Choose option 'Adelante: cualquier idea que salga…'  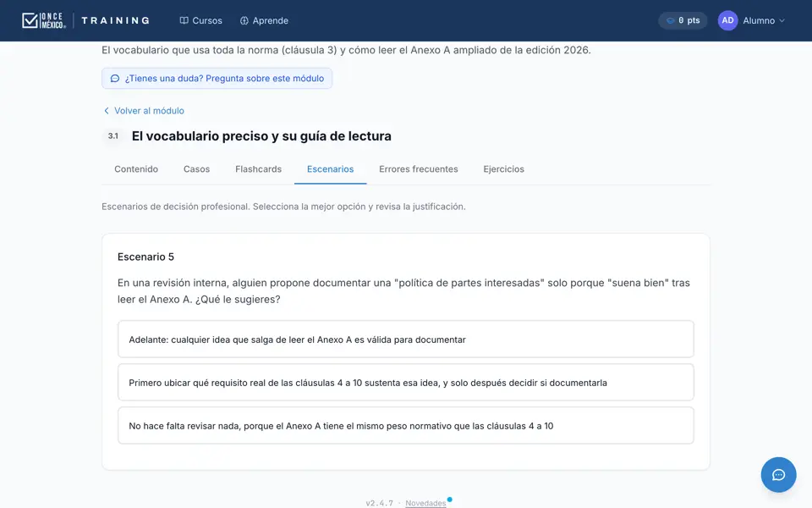(406, 339)
